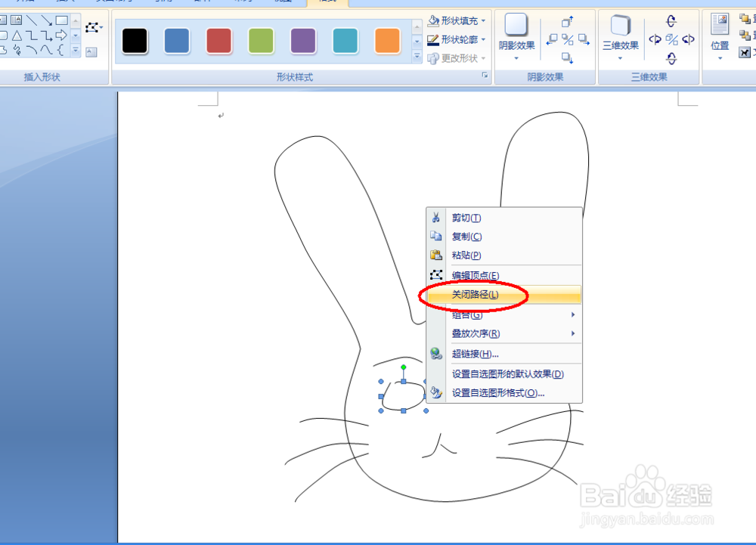Select the vertical text box shape
The width and height of the screenshot is (756, 545).
[17, 20]
